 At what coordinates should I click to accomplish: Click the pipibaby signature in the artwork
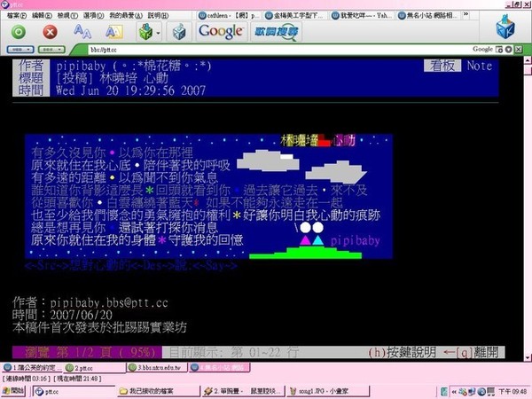tap(355, 240)
